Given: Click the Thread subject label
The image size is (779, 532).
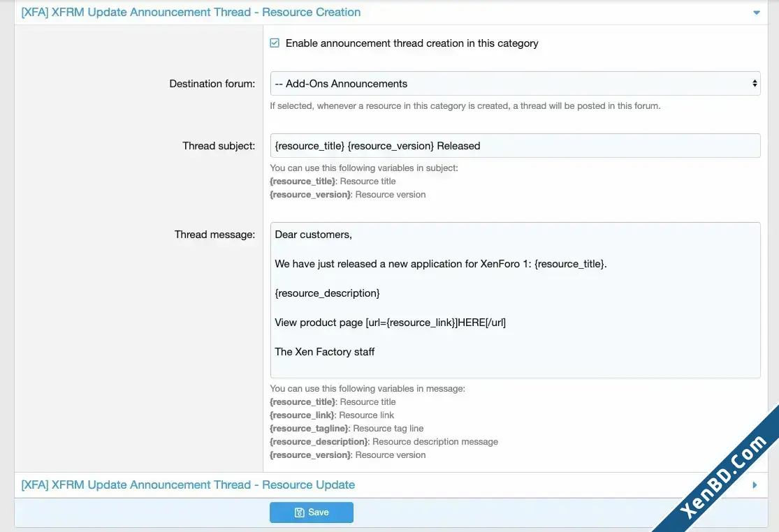Looking at the screenshot, I should (219, 145).
